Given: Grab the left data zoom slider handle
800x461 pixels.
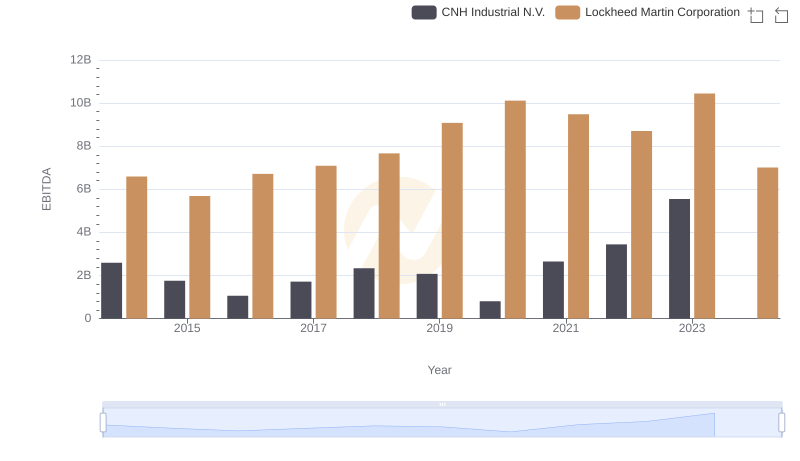Looking at the screenshot, I should coord(103,423).
